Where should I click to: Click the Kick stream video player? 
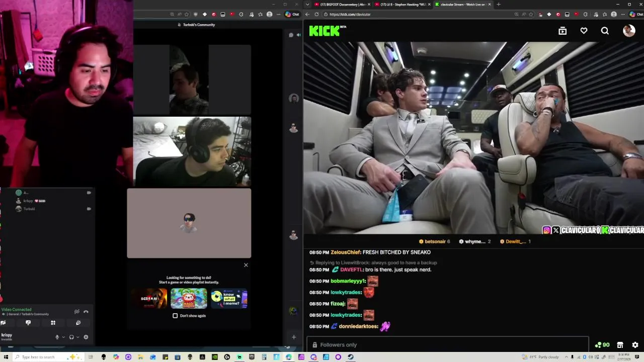[x=473, y=138]
